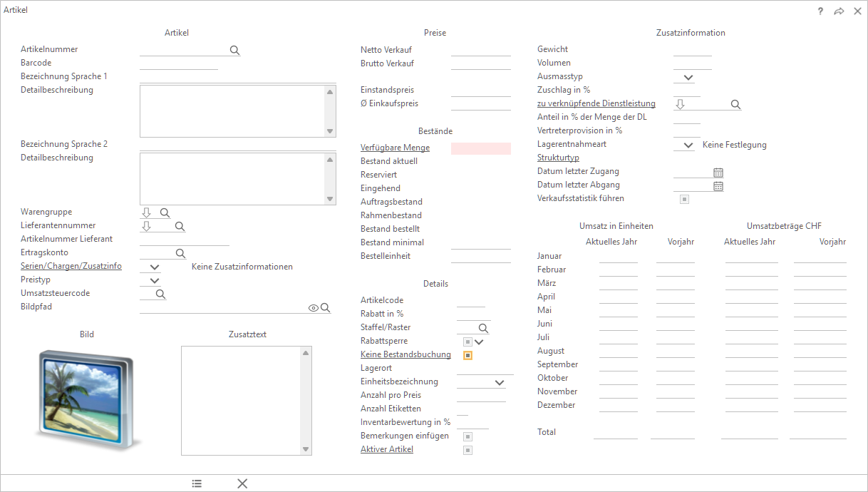Open calendar for Datum letzter Zugang
Image resolution: width=868 pixels, height=492 pixels.
pos(718,172)
